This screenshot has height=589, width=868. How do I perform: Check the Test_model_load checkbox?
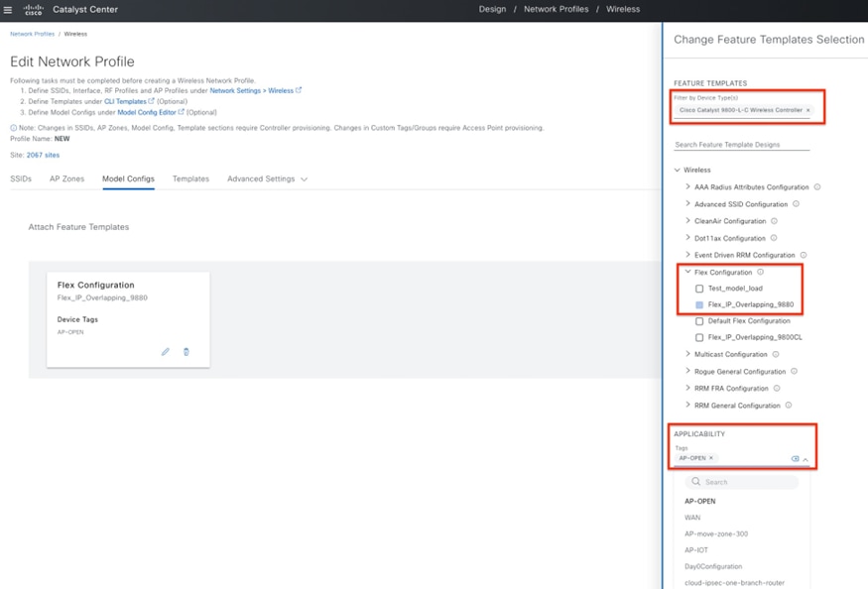[699, 288]
